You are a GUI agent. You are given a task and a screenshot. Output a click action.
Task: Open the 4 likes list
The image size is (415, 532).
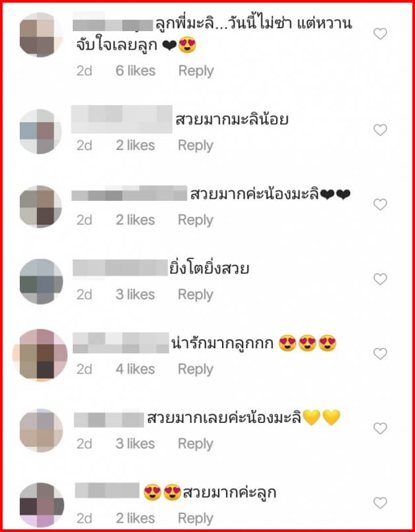(x=135, y=369)
